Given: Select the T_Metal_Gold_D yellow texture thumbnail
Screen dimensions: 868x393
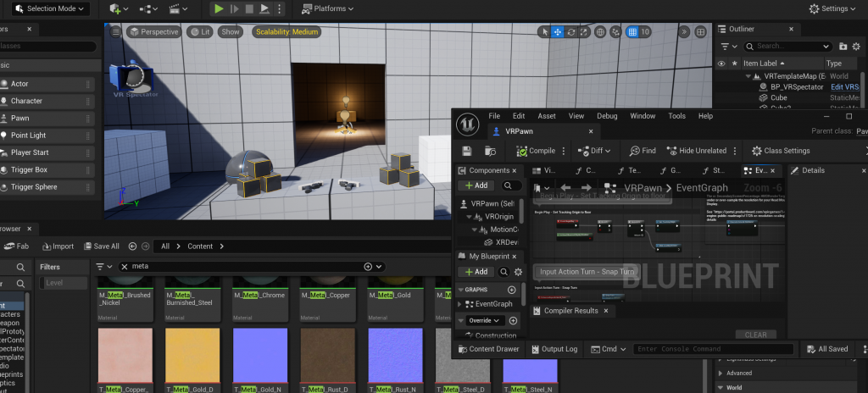Looking at the screenshot, I should [x=192, y=354].
